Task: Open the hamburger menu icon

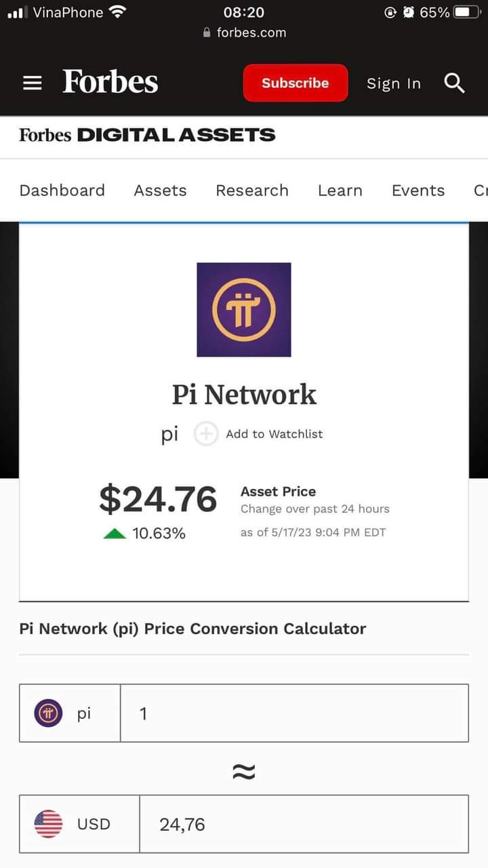Action: pyautogui.click(x=32, y=83)
